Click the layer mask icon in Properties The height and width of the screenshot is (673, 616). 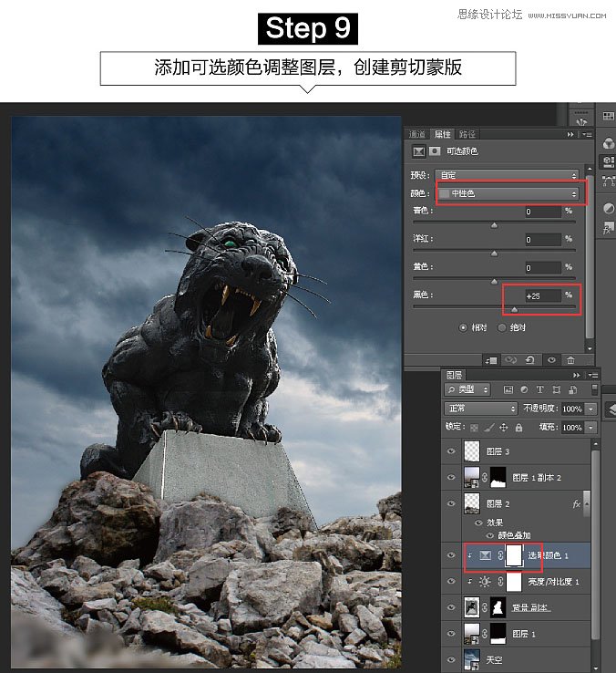(x=435, y=151)
